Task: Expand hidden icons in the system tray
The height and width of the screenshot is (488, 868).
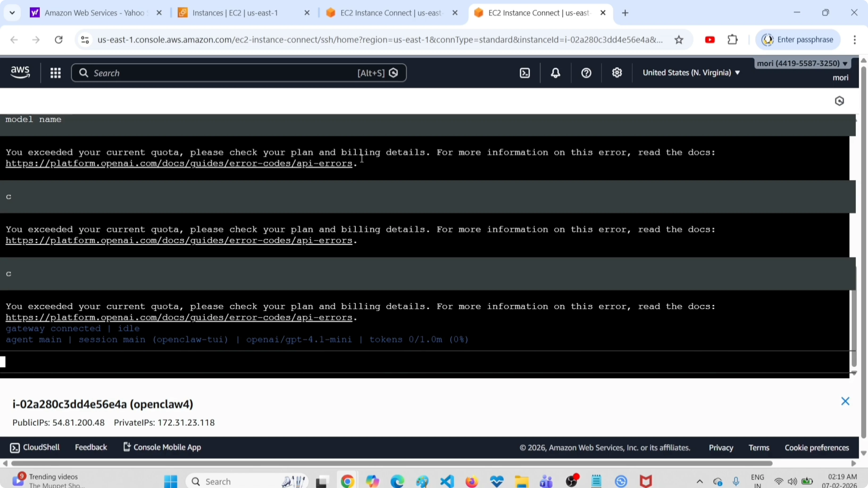Action: [x=700, y=481]
